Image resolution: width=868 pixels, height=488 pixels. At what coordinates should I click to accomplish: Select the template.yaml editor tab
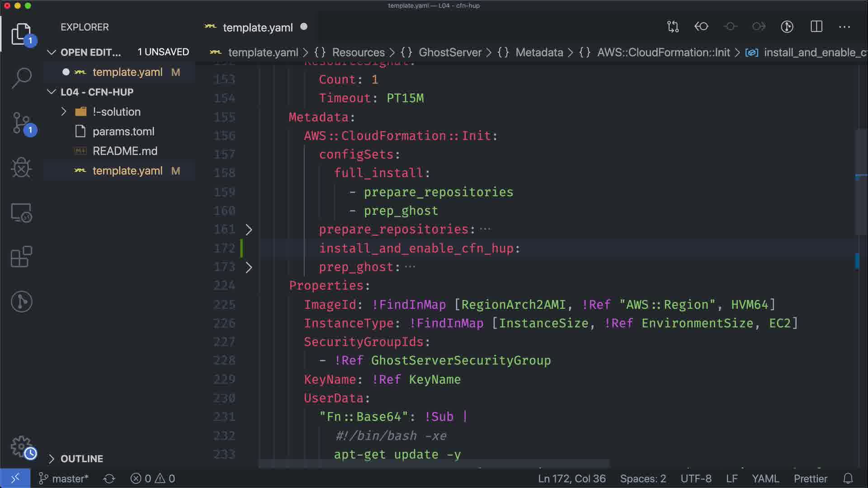pos(257,28)
